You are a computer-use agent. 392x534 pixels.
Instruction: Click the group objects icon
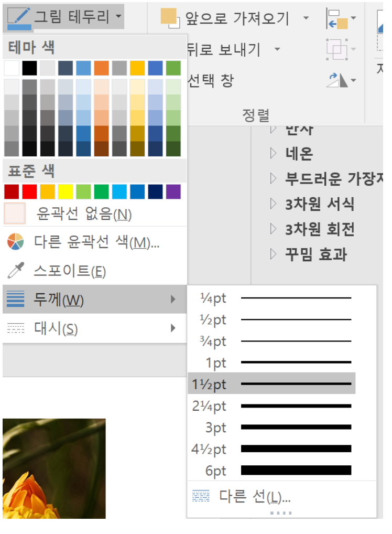pyautogui.click(x=337, y=49)
